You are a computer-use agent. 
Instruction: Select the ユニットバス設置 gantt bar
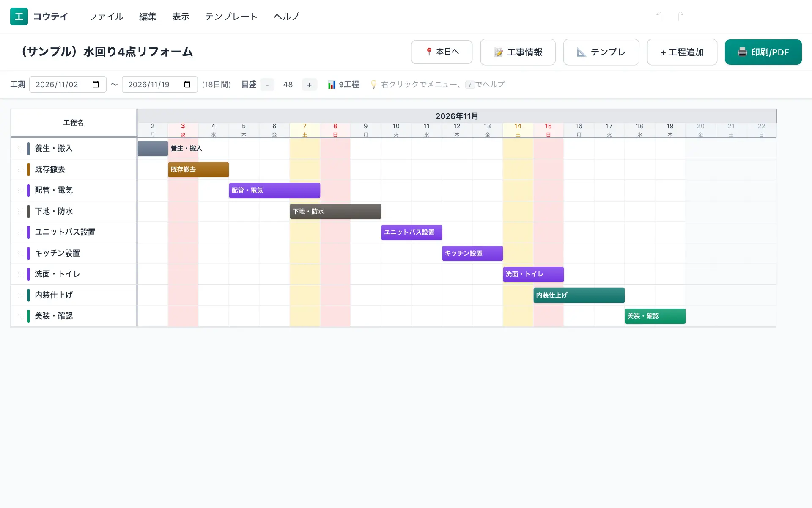(x=411, y=232)
